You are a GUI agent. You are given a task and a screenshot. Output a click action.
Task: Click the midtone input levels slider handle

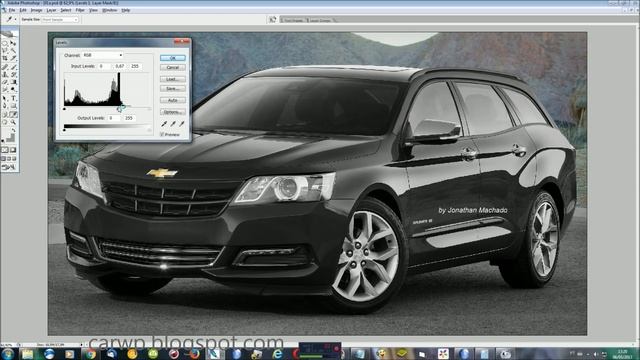(120, 109)
